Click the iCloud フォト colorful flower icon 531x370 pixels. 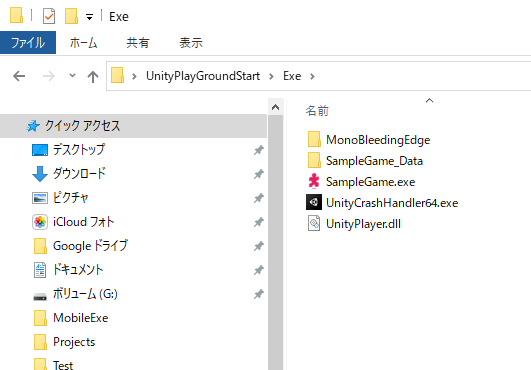pyautogui.click(x=40, y=222)
